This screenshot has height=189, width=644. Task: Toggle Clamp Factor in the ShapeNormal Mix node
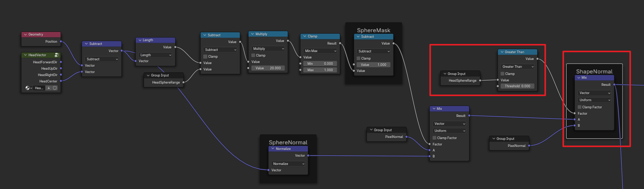point(580,107)
